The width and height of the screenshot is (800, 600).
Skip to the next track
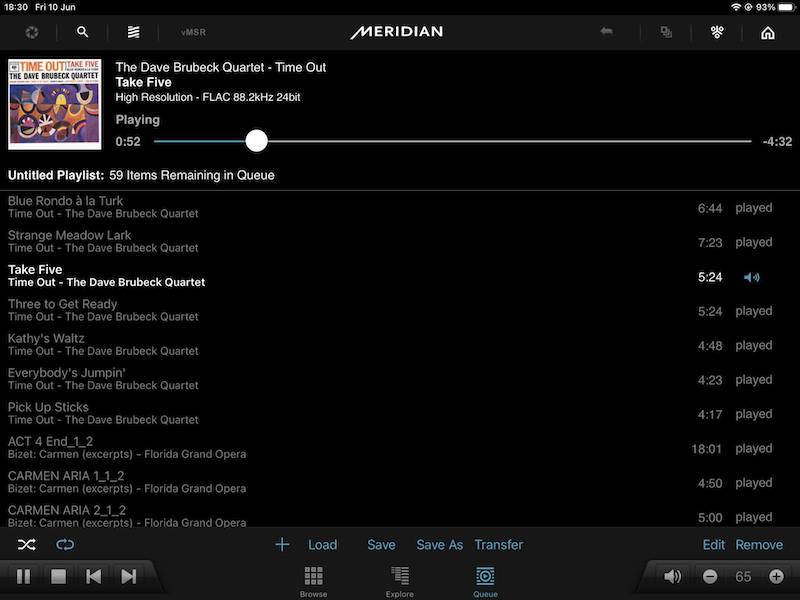(x=129, y=577)
